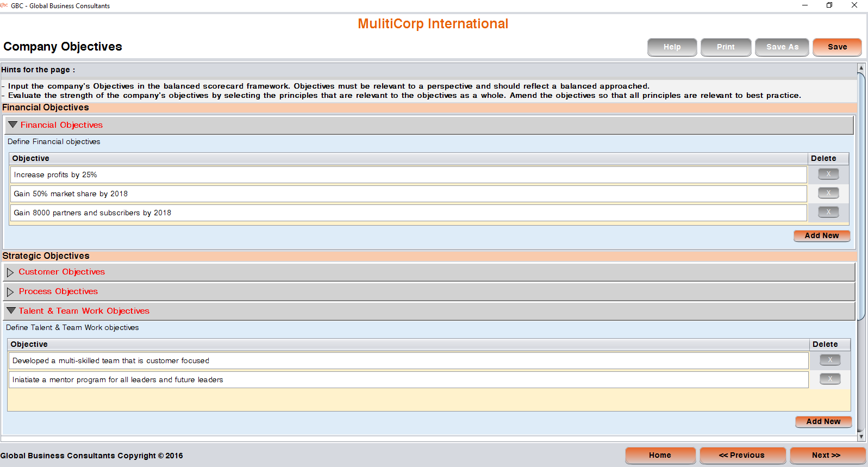Expand the Customer Objectives section
The width and height of the screenshot is (868, 467).
10,272
